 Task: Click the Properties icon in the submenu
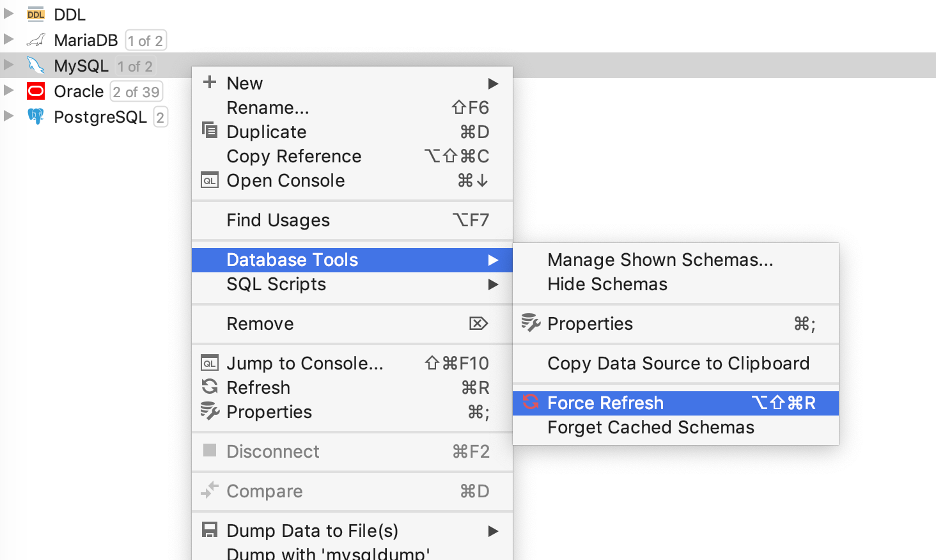[x=531, y=323]
